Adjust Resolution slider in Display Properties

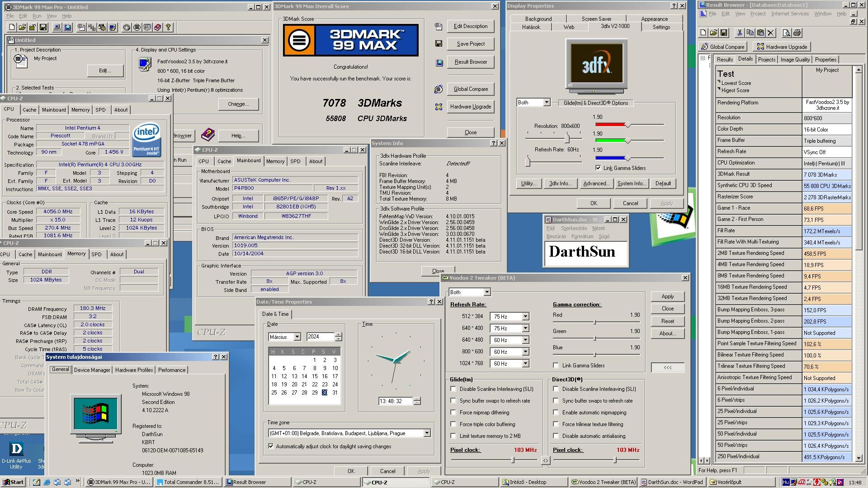pyautogui.click(x=567, y=138)
